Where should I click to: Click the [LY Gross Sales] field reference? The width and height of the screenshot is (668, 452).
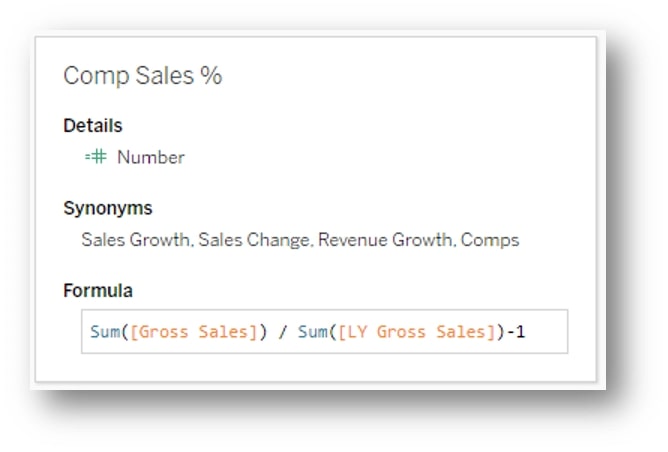coord(417,332)
